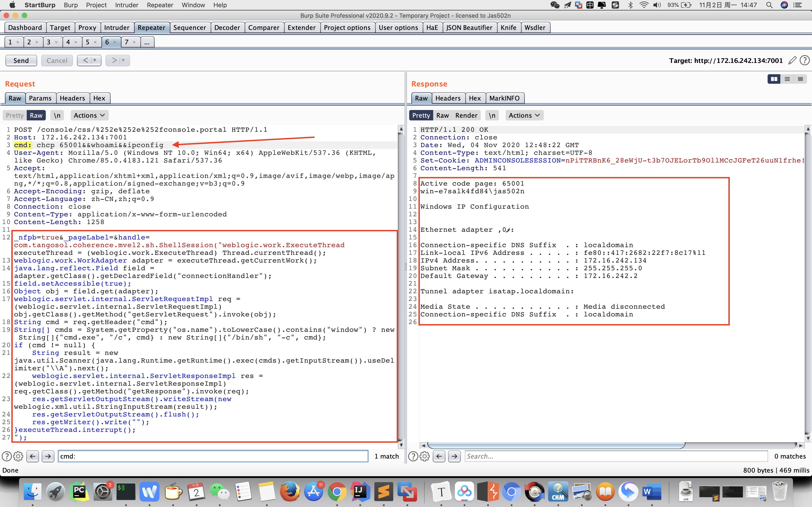Click the Send button
Image resolution: width=812 pixels, height=507 pixels.
[21, 60]
